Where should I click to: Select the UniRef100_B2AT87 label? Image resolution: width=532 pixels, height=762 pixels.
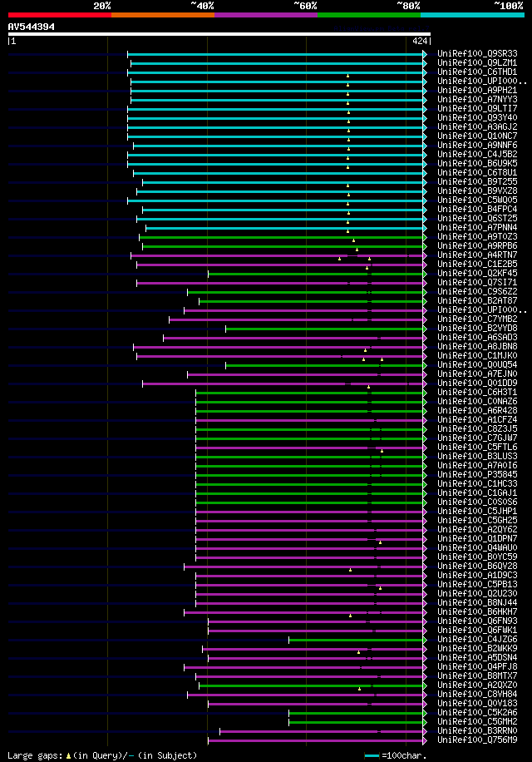tap(477, 301)
